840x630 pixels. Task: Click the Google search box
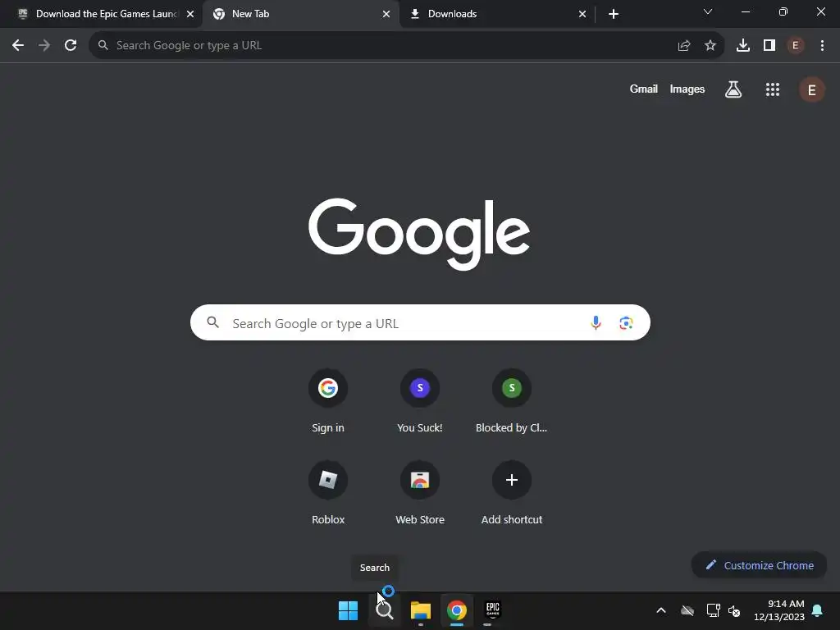pos(420,322)
